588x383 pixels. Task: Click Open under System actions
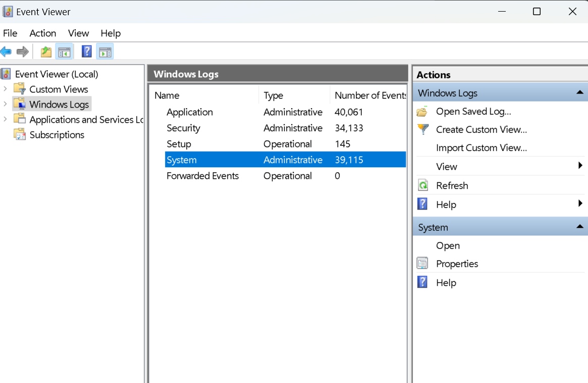448,246
